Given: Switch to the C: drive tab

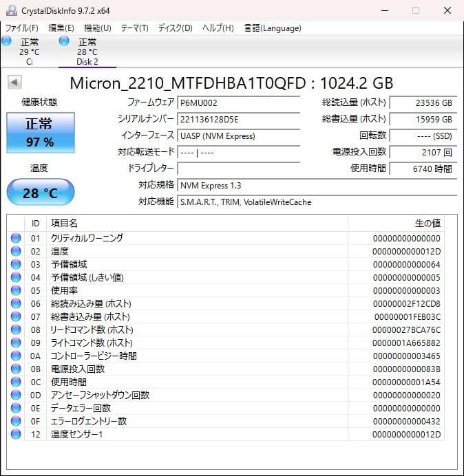Looking at the screenshot, I should (30, 51).
